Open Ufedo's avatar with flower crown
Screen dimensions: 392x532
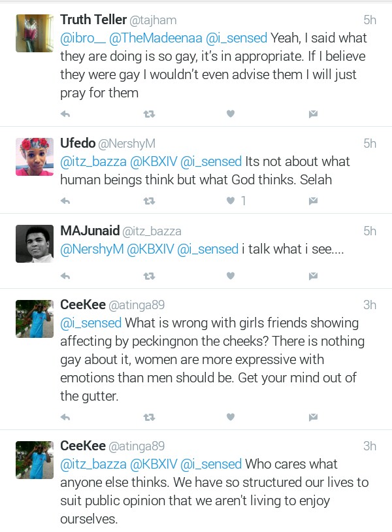tap(34, 157)
